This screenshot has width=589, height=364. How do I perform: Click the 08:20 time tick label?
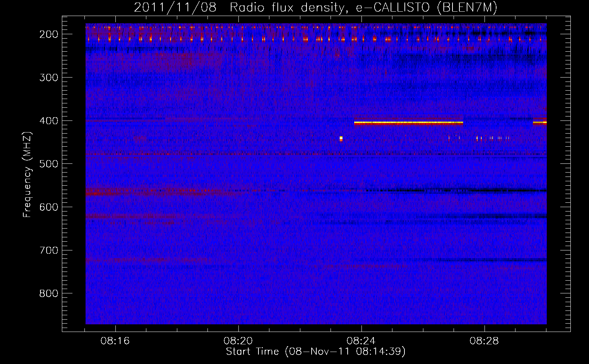(238, 341)
